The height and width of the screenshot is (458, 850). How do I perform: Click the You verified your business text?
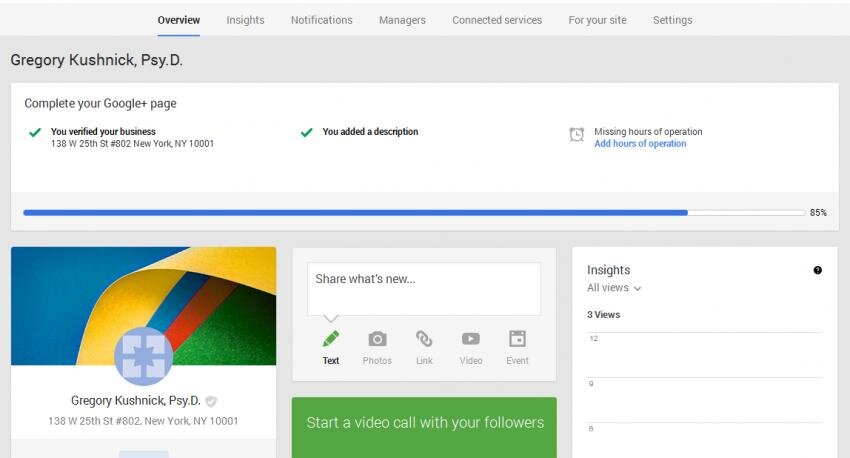(x=103, y=132)
